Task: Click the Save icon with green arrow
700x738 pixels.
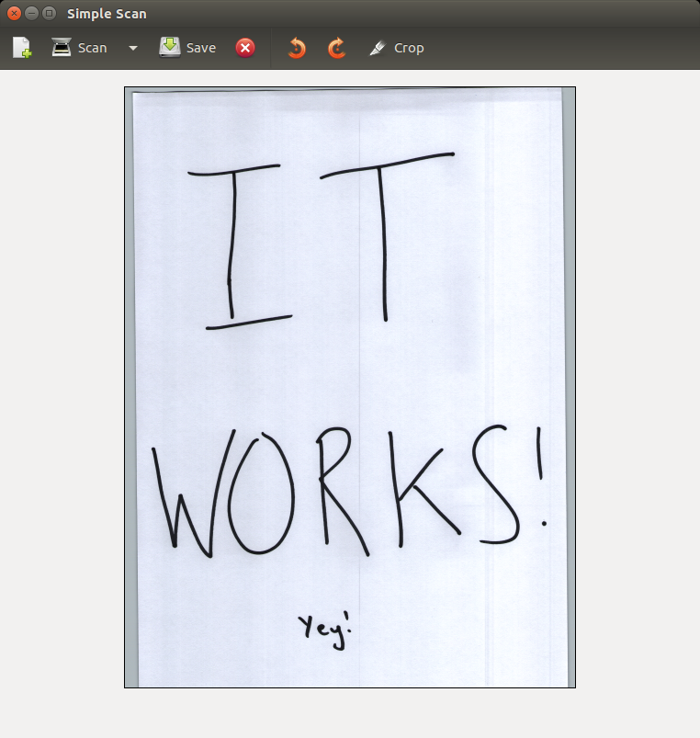Action: point(170,48)
